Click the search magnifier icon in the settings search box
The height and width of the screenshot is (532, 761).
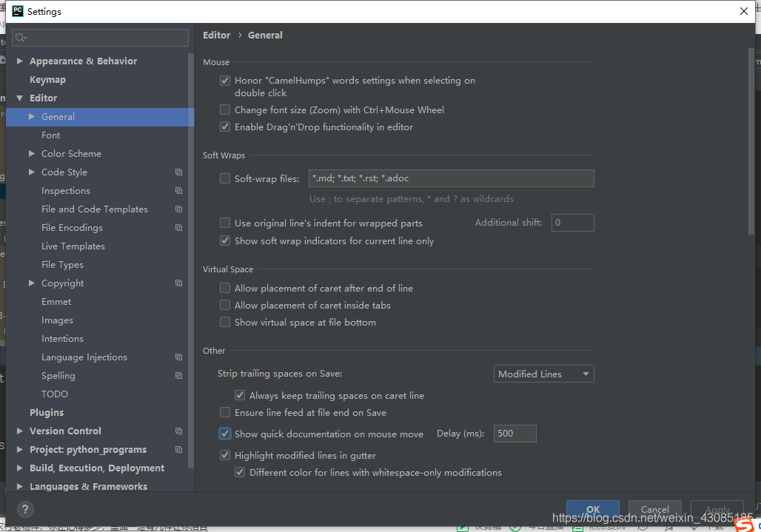[x=21, y=38]
